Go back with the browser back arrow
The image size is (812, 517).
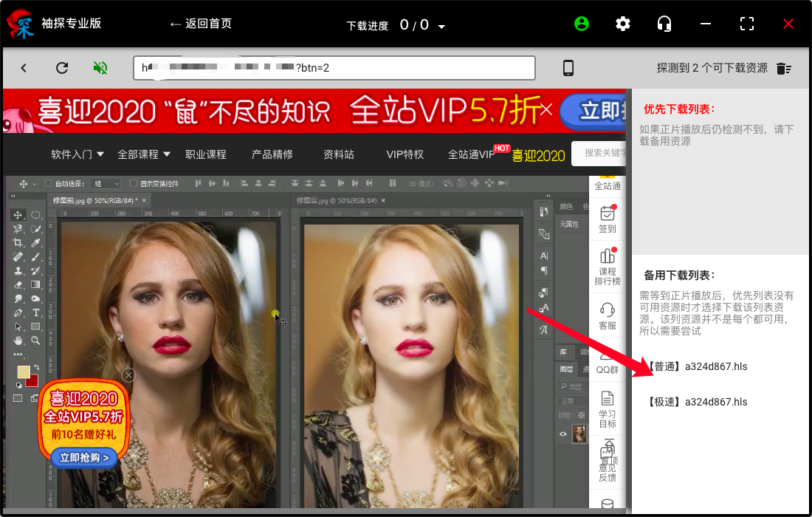24,68
